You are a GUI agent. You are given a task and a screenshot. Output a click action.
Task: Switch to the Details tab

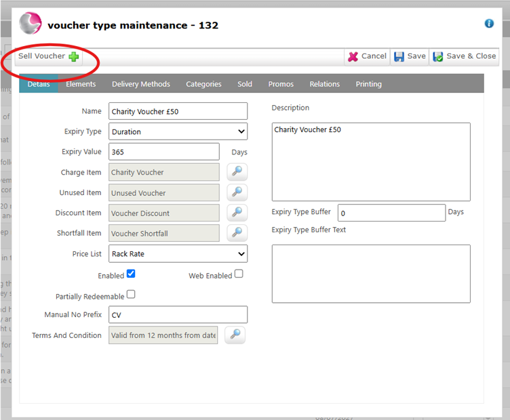point(39,84)
